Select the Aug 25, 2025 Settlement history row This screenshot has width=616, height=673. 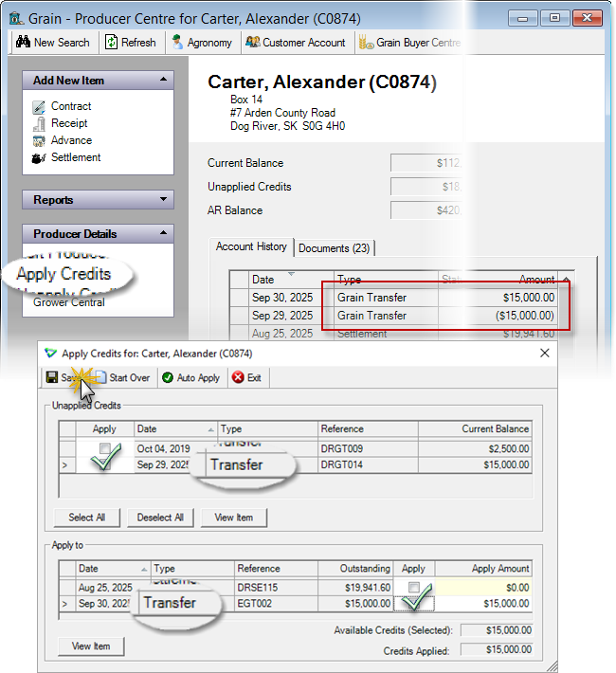coord(394,334)
